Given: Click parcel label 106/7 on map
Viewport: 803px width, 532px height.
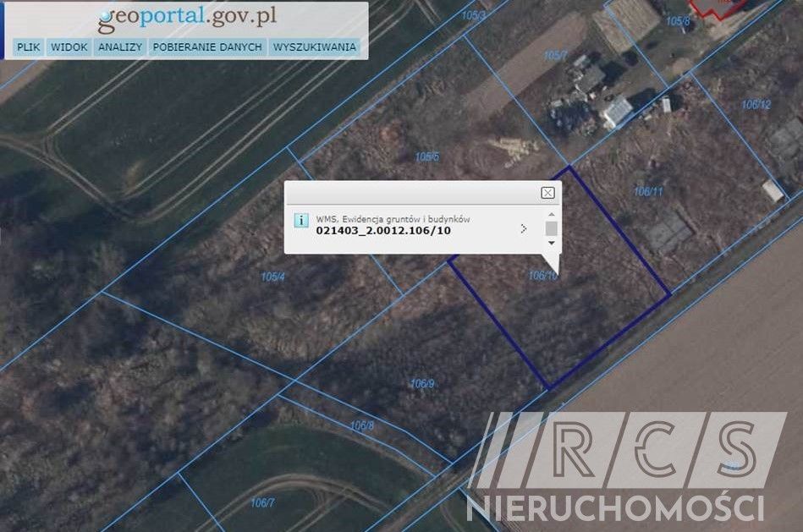Looking at the screenshot, I should point(262,503).
